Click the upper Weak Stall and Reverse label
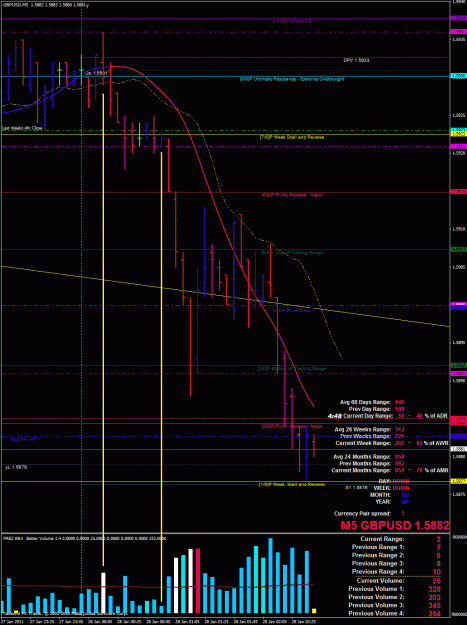Screen dimensions: 467x625 click(292, 137)
